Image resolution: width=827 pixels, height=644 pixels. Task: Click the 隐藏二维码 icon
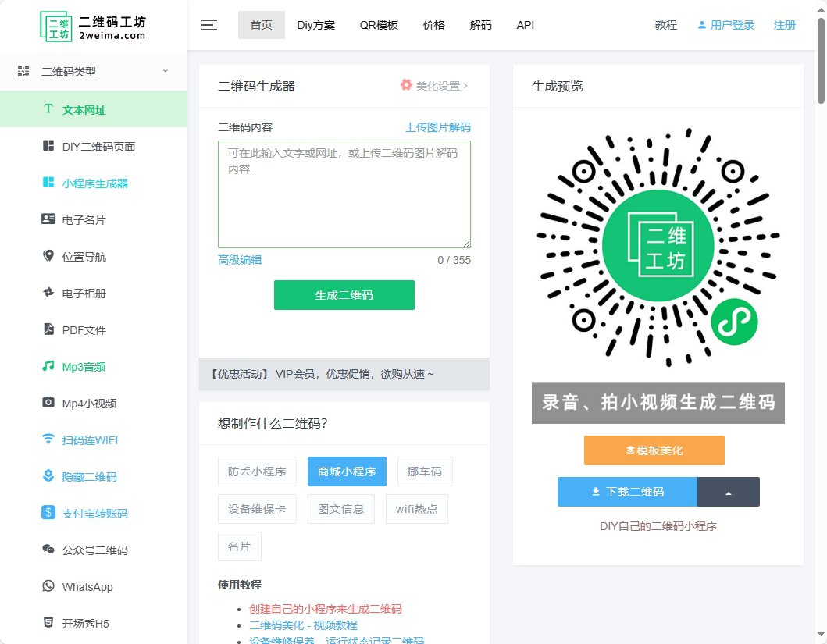(48, 476)
